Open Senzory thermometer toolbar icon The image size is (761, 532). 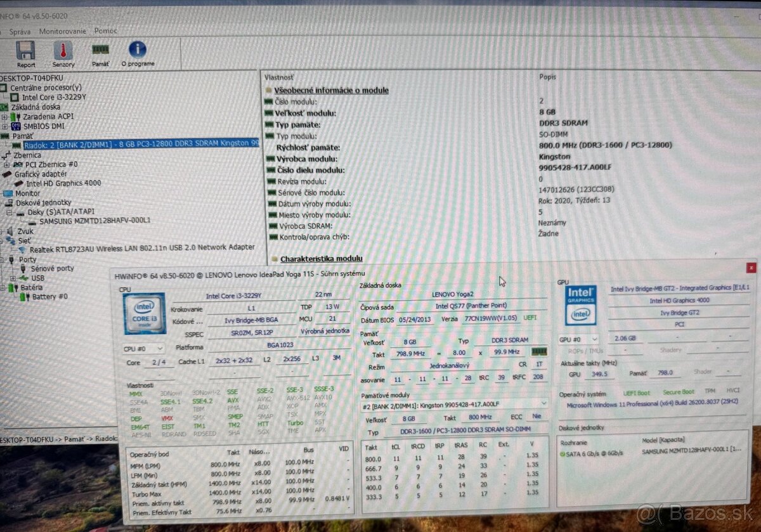pyautogui.click(x=63, y=51)
